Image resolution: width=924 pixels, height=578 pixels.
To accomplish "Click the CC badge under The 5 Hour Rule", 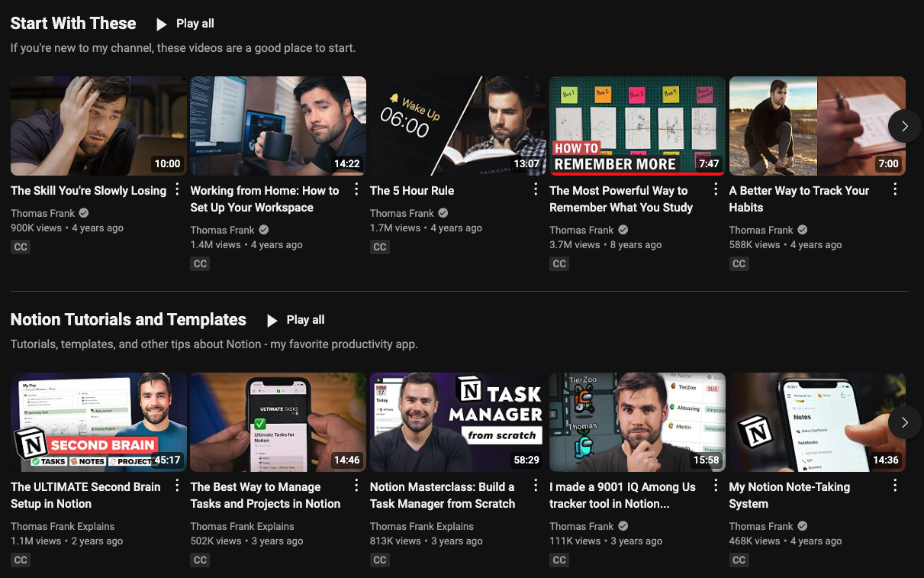I will 379,247.
